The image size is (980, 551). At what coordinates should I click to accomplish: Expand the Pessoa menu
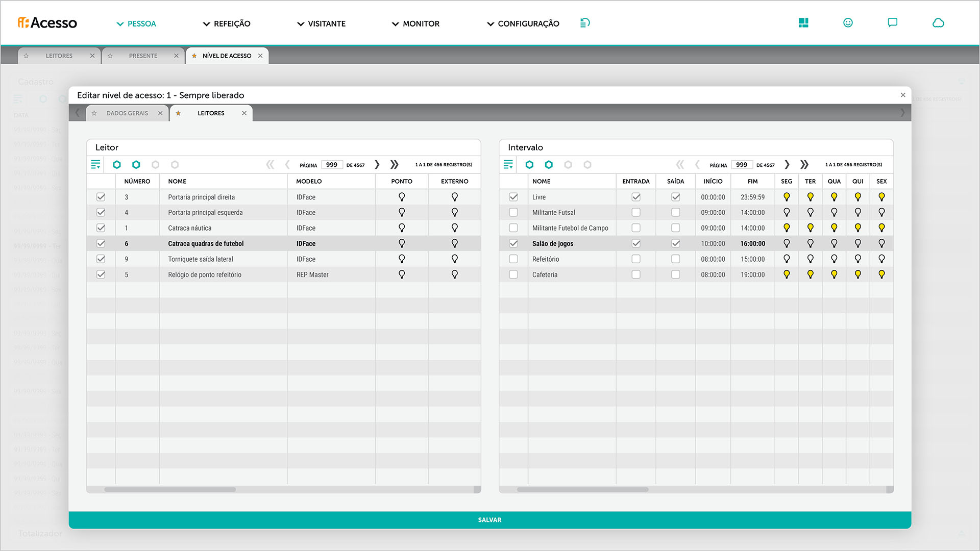point(136,23)
